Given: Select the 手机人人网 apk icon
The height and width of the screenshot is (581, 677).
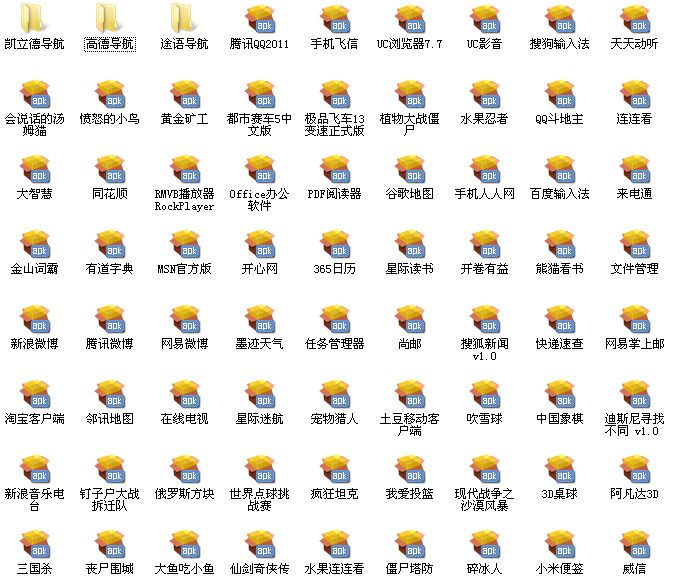Looking at the screenshot, I should (x=485, y=169).
